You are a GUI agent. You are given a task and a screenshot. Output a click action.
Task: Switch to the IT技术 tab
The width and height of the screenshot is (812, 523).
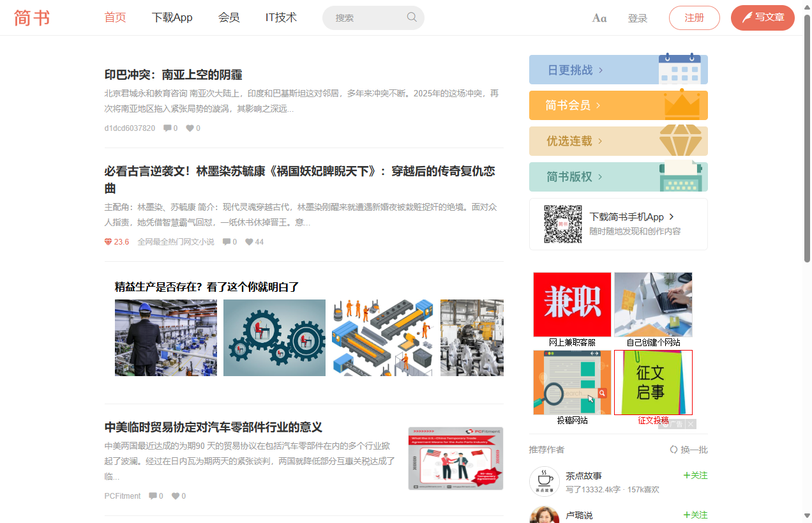coord(281,17)
